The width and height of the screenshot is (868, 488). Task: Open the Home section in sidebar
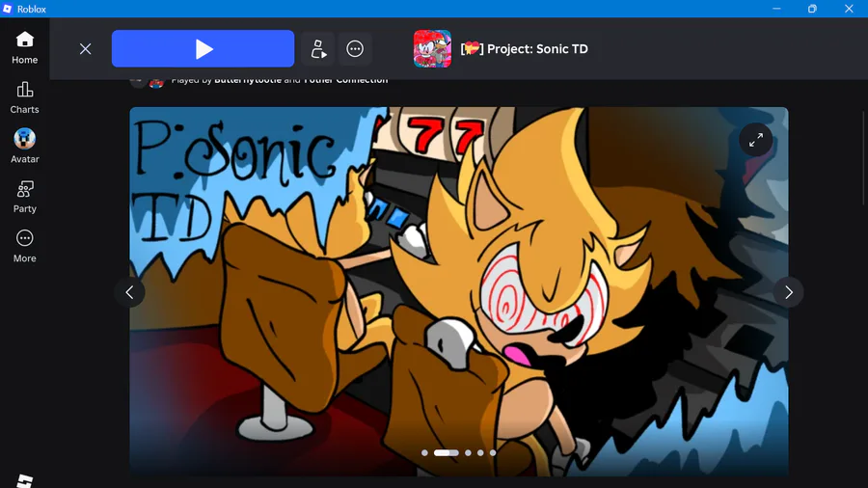coord(24,48)
